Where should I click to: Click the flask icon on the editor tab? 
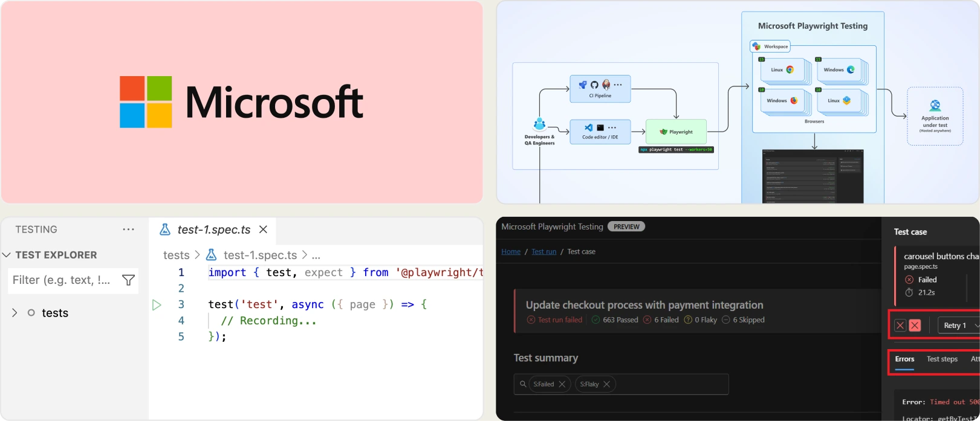click(165, 230)
